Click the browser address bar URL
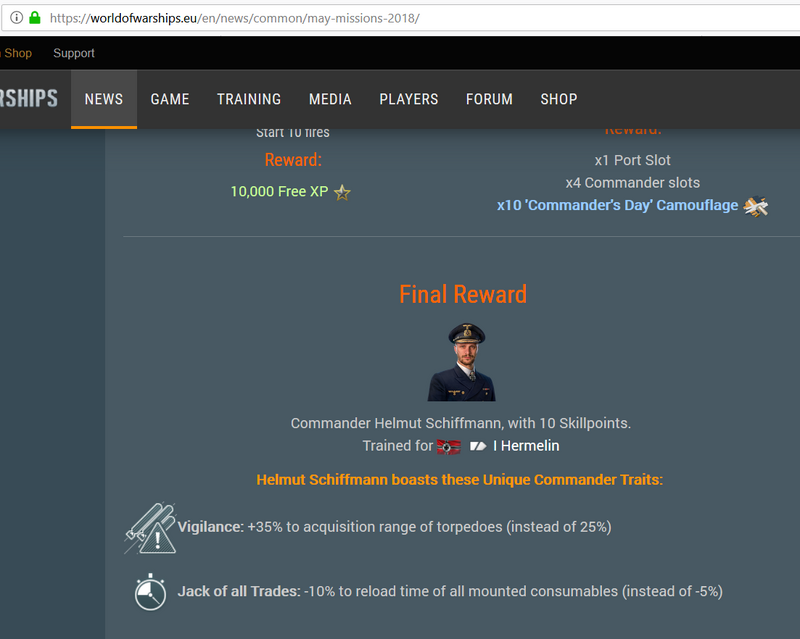The image size is (800, 639). point(235,18)
